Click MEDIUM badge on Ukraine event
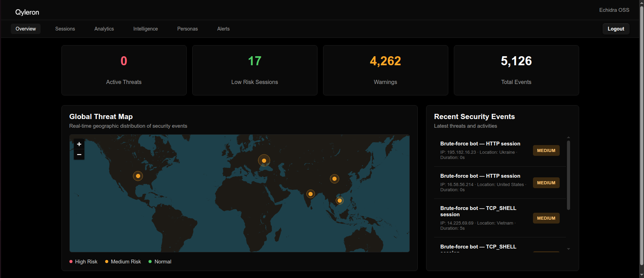The height and width of the screenshot is (278, 644). [546, 151]
